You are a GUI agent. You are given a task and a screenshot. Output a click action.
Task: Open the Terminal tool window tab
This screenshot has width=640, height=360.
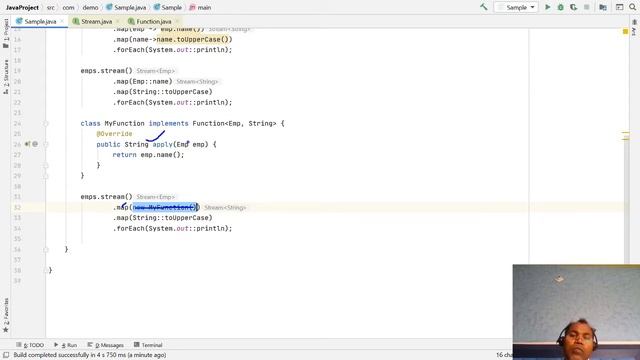tap(148, 345)
